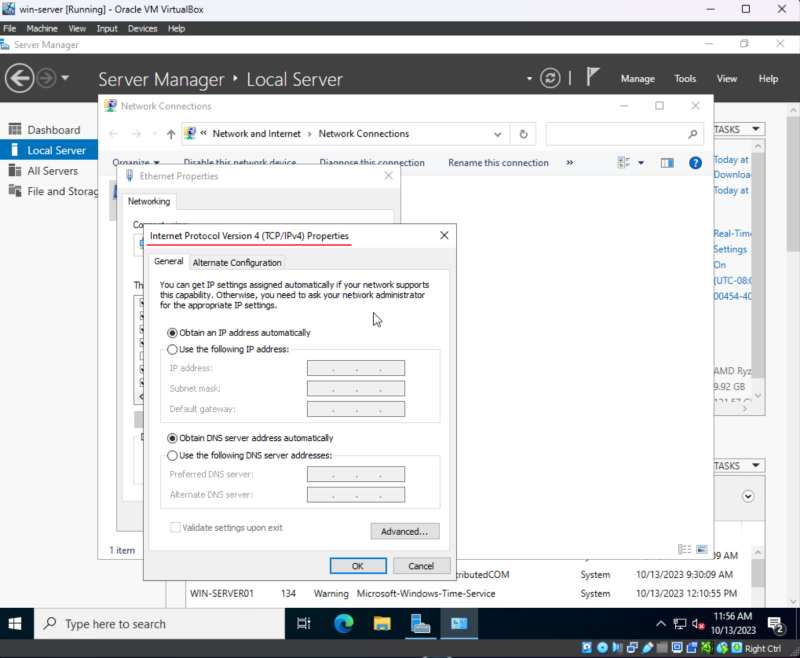800x658 pixels.
Task: Click the Server Manager refresh icon
Action: coord(550,78)
